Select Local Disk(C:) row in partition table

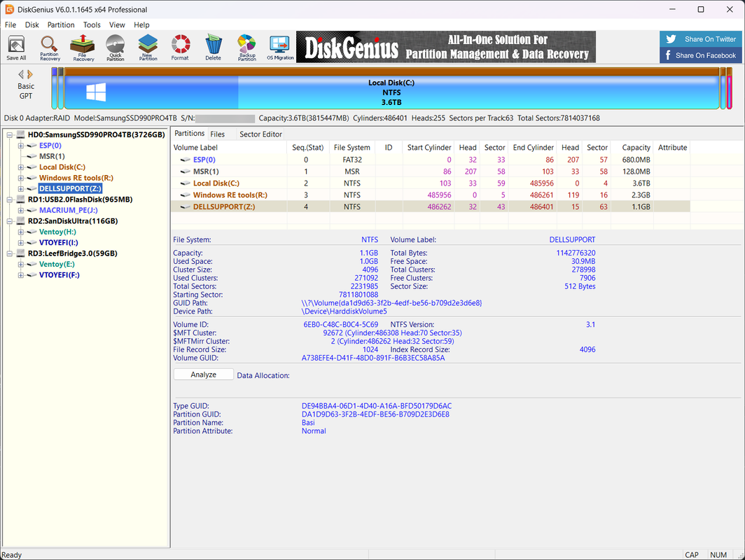pos(430,183)
